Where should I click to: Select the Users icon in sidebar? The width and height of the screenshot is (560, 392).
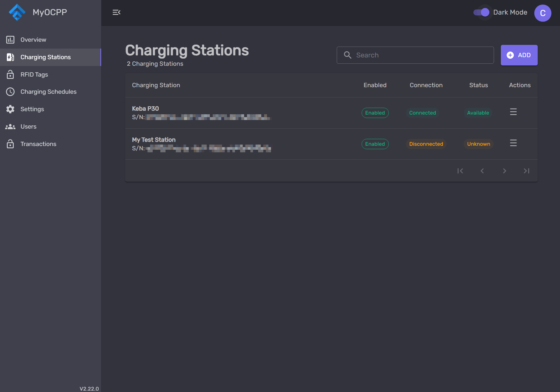[x=10, y=126]
